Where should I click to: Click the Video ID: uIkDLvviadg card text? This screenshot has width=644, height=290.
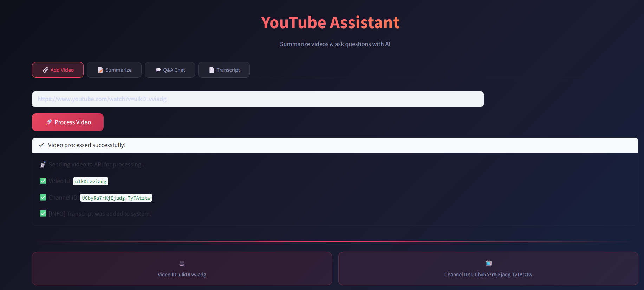(182, 275)
